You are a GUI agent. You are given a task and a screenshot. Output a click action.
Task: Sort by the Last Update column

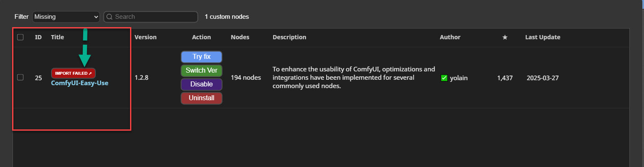coord(542,37)
